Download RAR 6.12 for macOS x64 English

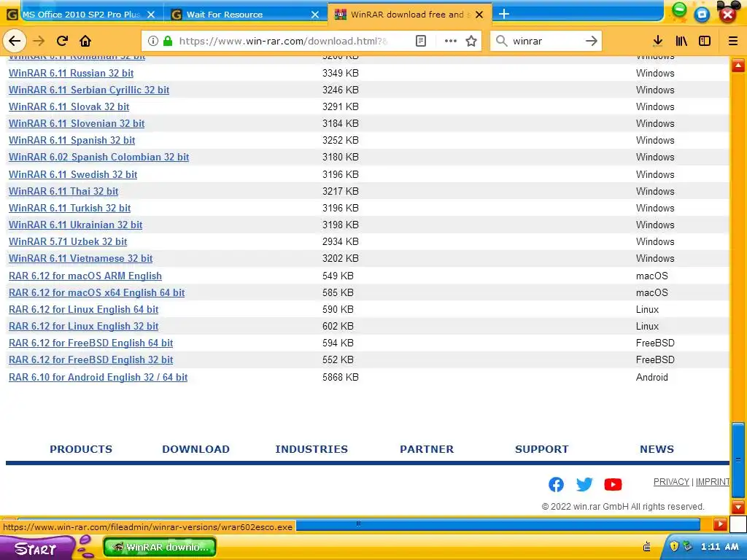[x=97, y=292]
